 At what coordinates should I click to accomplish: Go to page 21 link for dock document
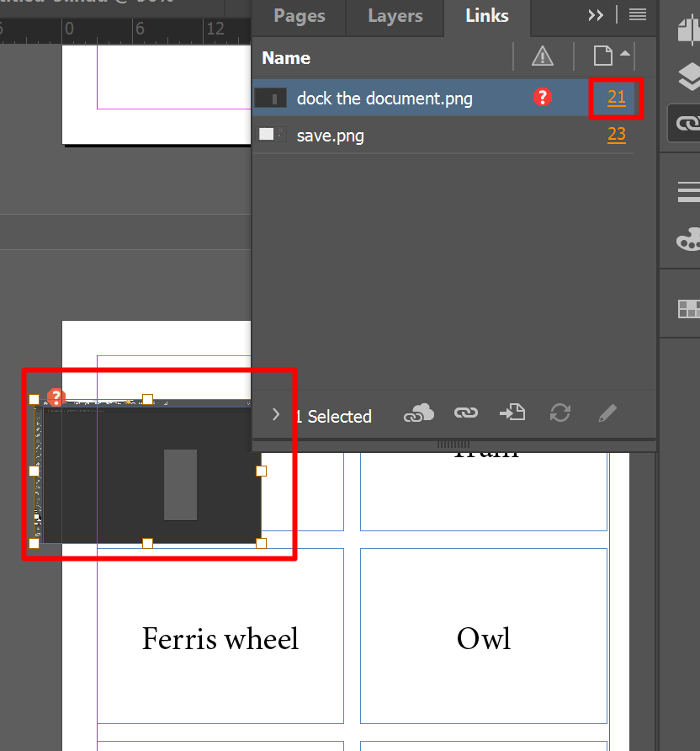617,98
